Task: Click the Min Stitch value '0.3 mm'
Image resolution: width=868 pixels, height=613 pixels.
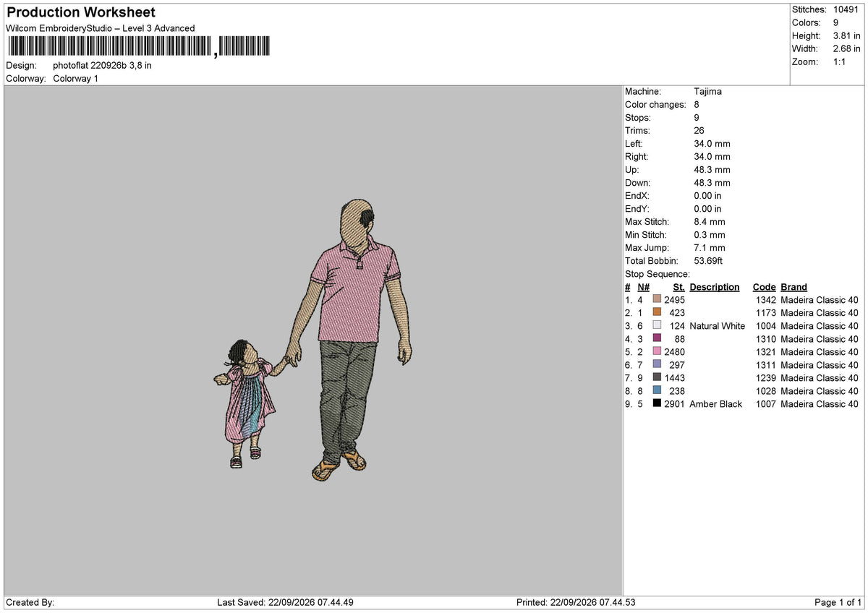Action: [710, 235]
